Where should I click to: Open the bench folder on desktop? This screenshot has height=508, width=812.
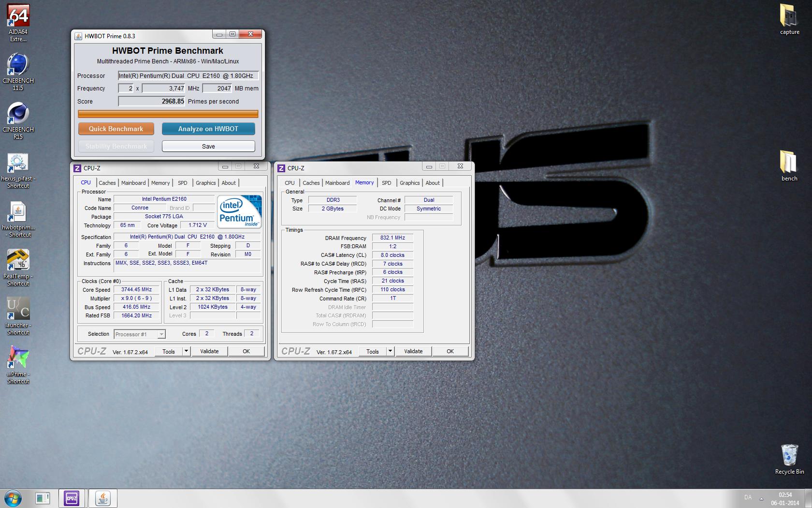click(789, 165)
